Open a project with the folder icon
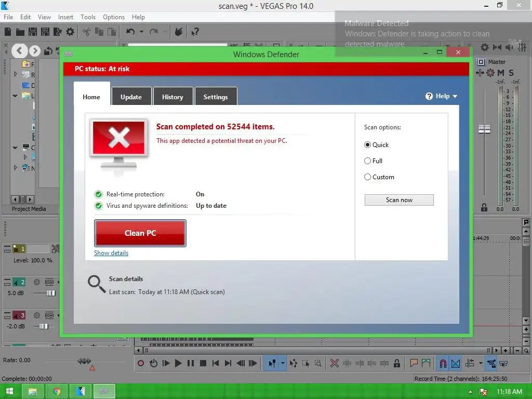Viewport: 532px width, 399px height. [20, 32]
